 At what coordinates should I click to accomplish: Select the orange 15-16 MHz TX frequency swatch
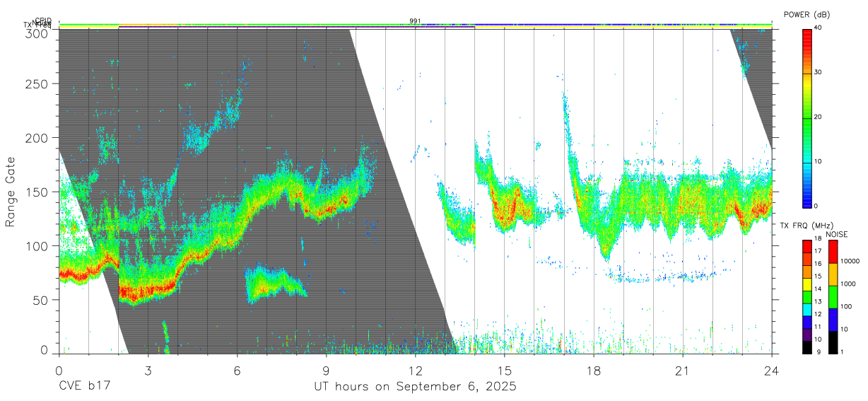tap(806, 272)
